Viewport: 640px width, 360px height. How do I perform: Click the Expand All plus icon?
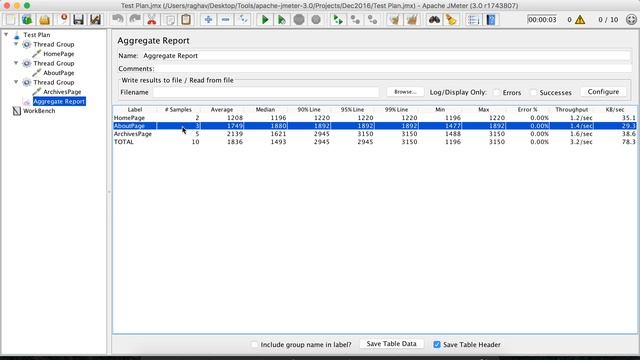(x=208, y=20)
